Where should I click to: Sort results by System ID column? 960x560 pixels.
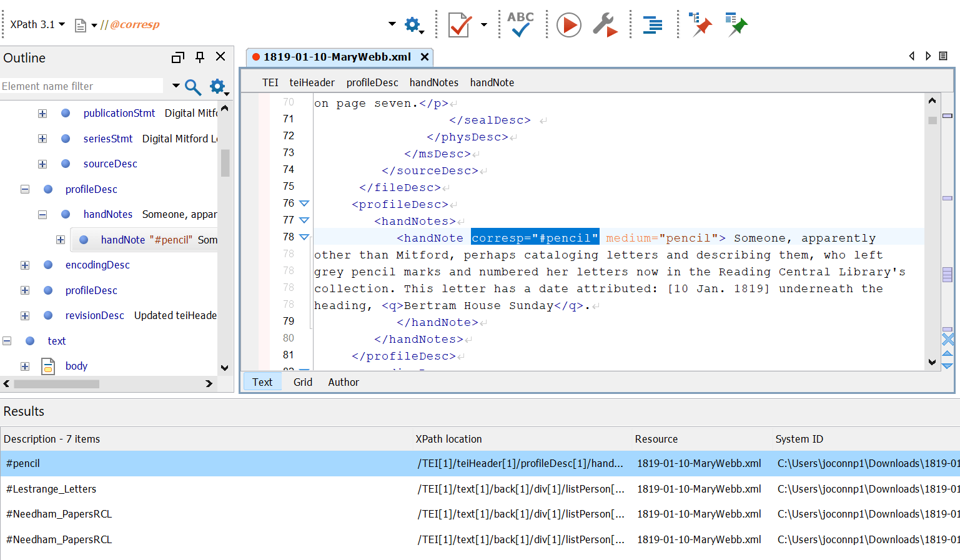(866, 439)
